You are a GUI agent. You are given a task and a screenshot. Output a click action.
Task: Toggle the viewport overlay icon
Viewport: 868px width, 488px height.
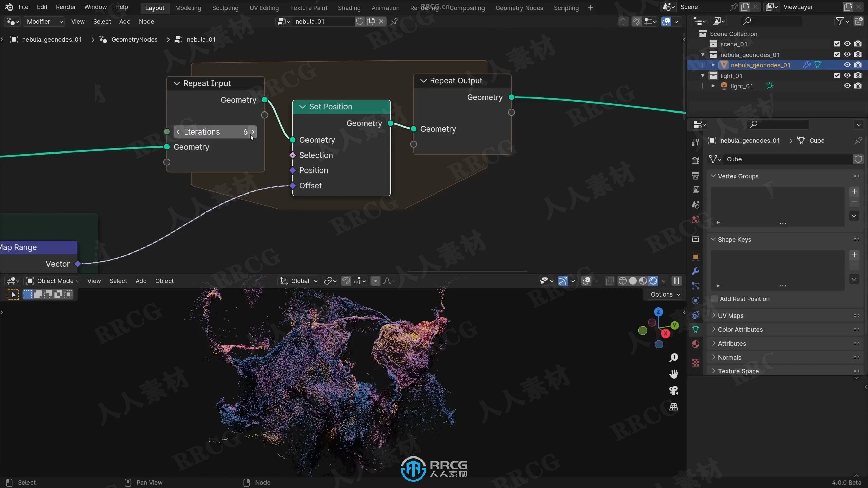click(587, 280)
